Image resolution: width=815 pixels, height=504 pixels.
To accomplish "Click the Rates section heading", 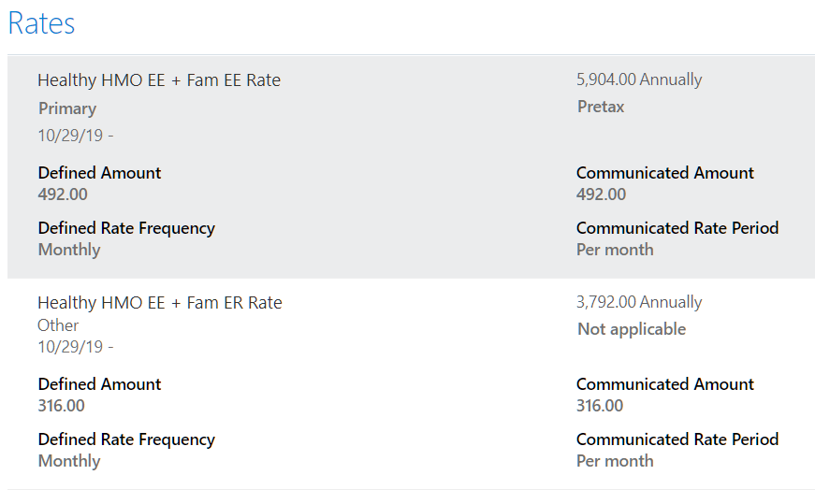I will (x=41, y=23).
